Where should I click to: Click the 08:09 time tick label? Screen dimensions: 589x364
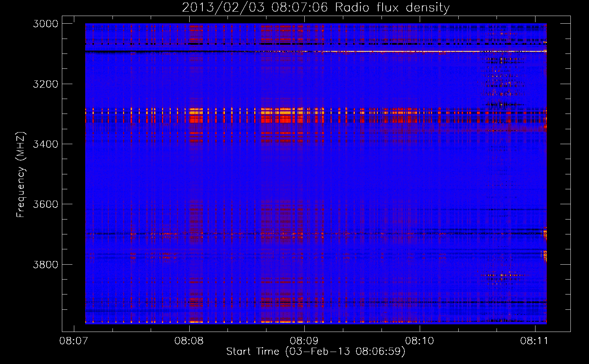(x=304, y=341)
